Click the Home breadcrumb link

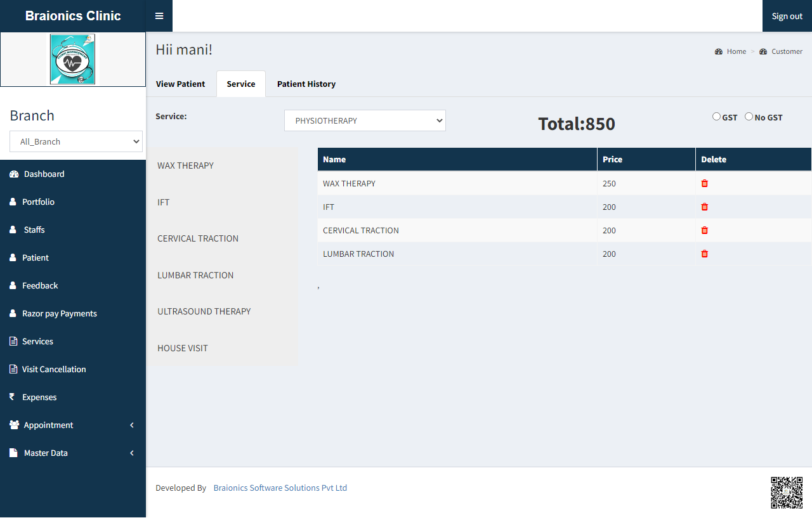[737, 51]
